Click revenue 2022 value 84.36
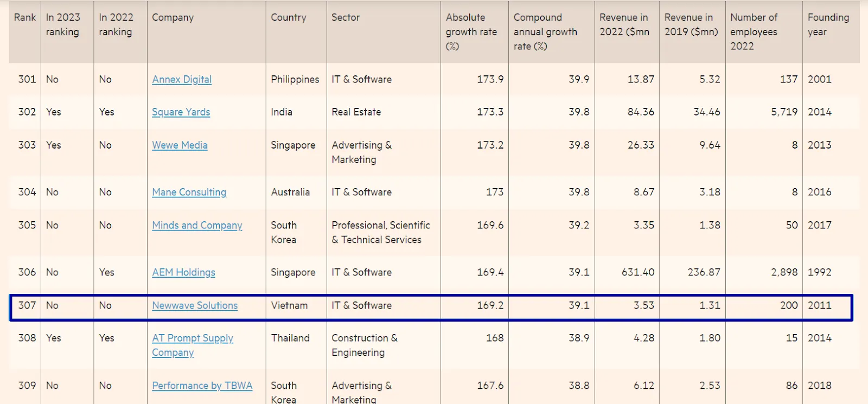868x404 pixels. point(641,112)
